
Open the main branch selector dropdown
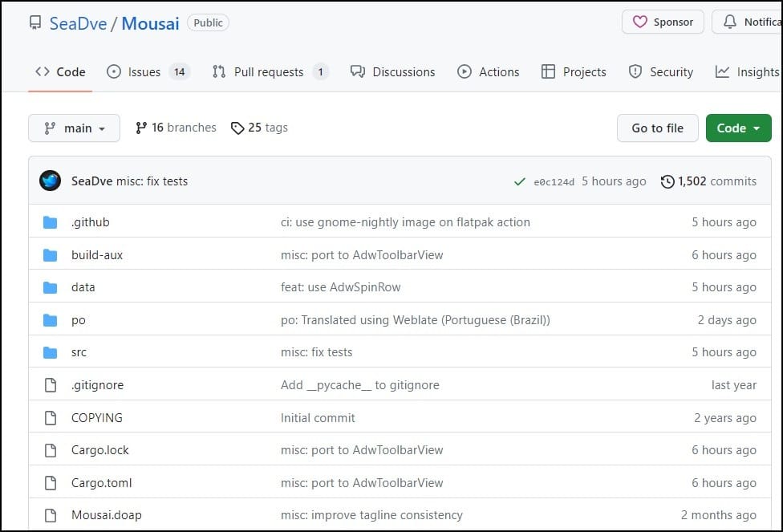pyautogui.click(x=74, y=128)
